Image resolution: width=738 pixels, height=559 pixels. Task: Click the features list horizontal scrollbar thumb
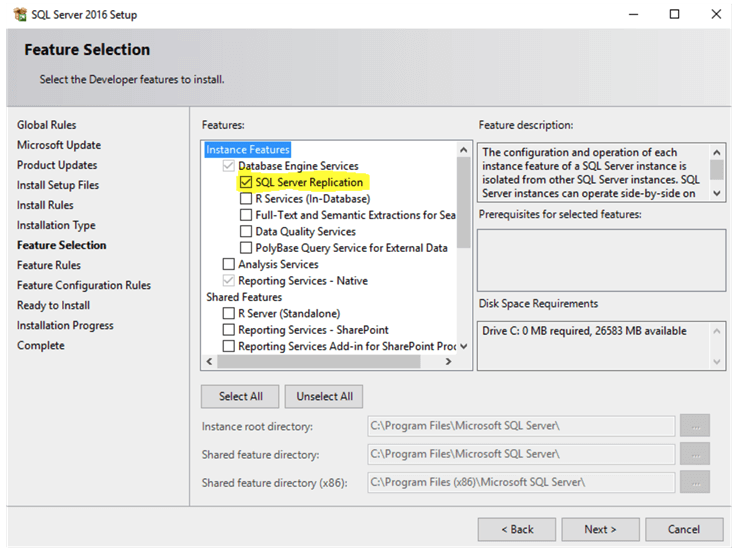pos(319,361)
